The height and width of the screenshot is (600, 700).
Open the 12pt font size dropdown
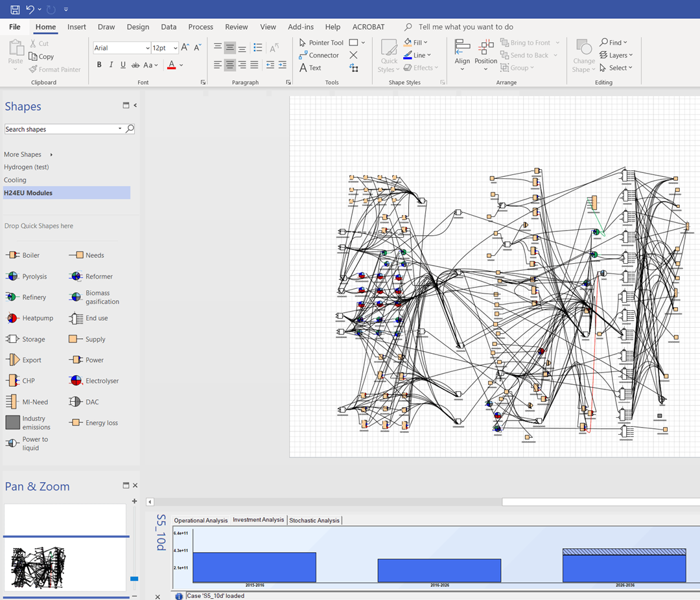(175, 48)
